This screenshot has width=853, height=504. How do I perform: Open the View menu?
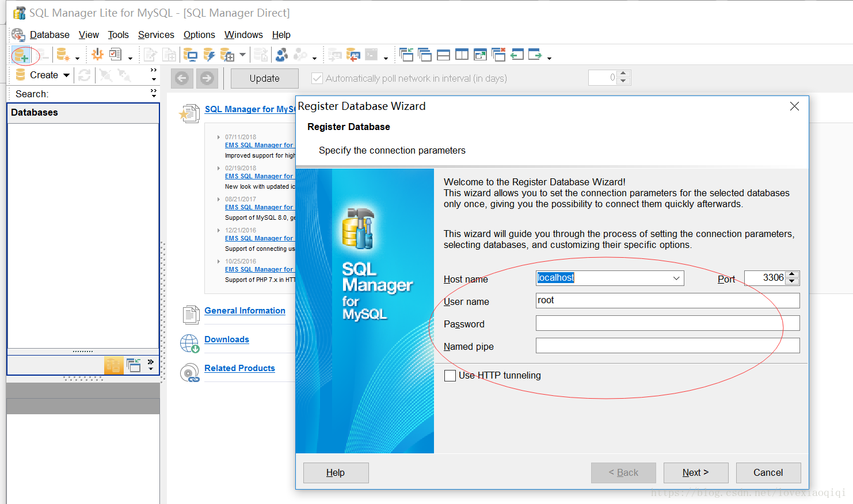(x=89, y=35)
